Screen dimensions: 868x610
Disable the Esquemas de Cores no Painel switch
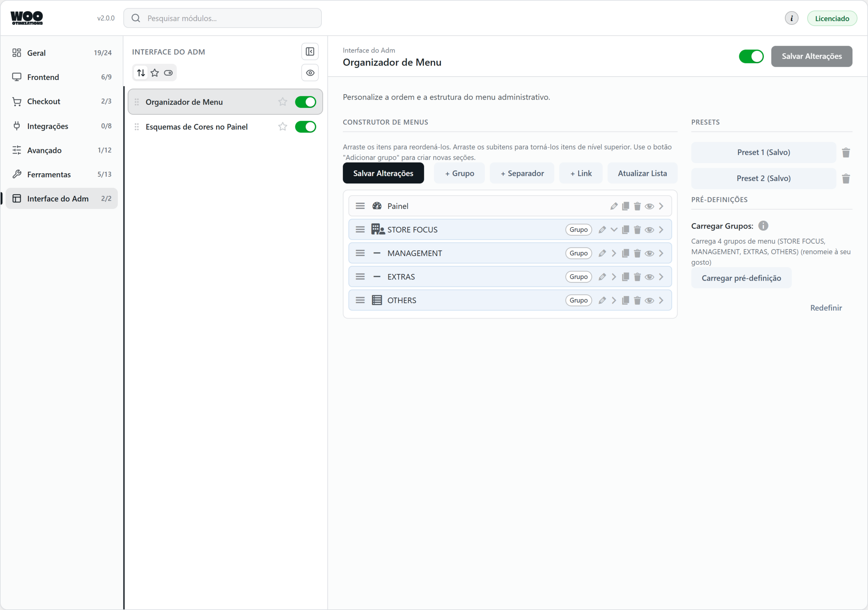(x=305, y=127)
